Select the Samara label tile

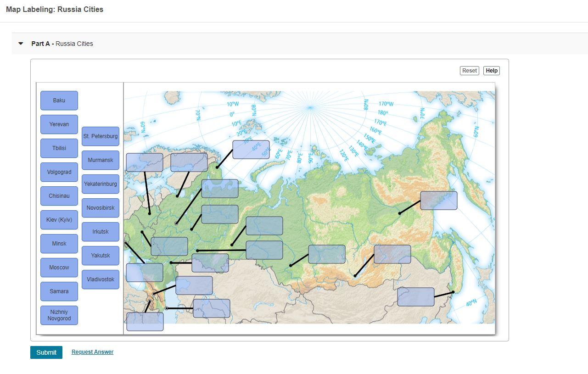[59, 291]
